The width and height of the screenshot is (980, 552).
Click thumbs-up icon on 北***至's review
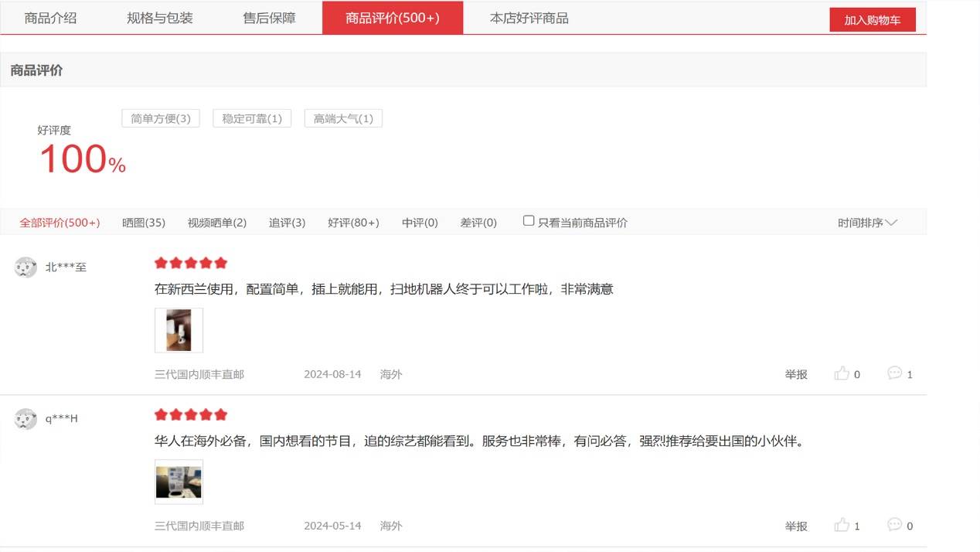click(842, 374)
